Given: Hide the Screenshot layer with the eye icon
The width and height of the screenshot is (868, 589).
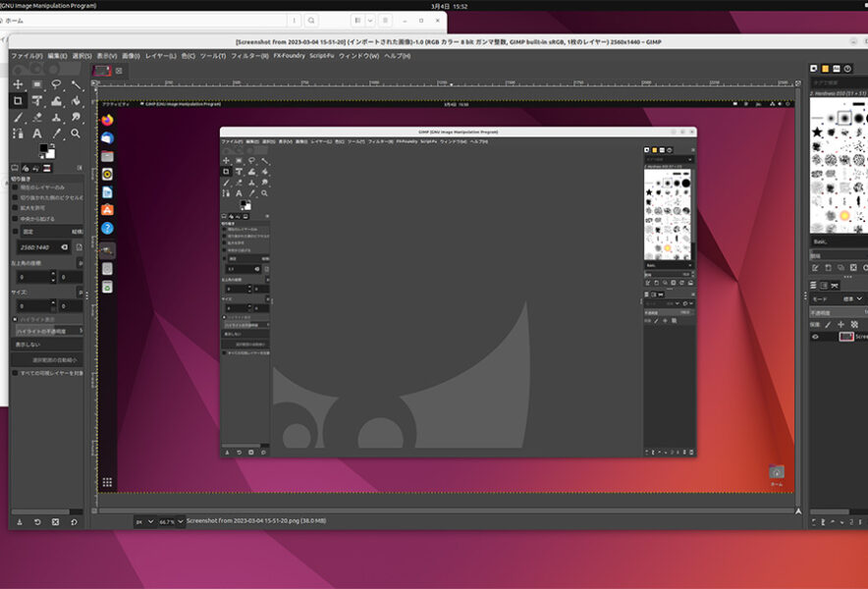Looking at the screenshot, I should (x=815, y=337).
